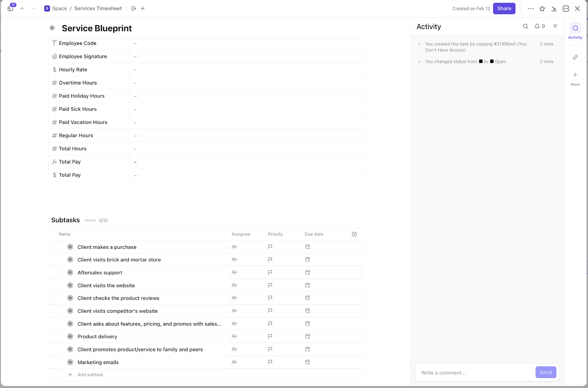588x388 pixels.
Task: Click the Share button
Action: pyautogui.click(x=504, y=8)
